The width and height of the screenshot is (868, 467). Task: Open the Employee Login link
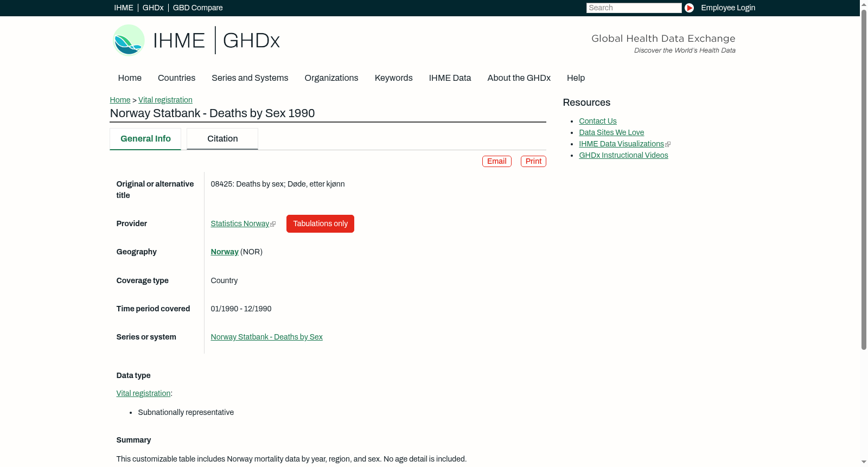click(728, 8)
